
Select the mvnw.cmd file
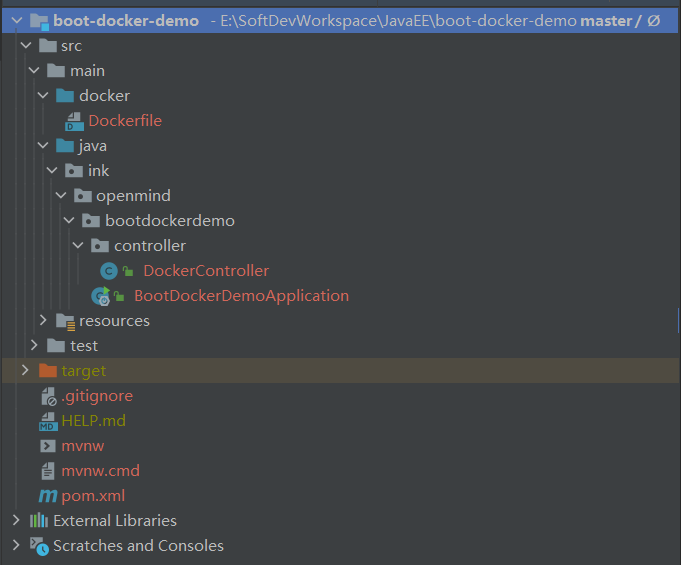100,470
